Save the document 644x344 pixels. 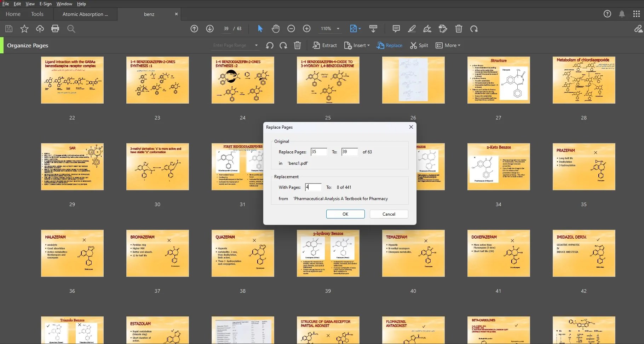[8, 29]
